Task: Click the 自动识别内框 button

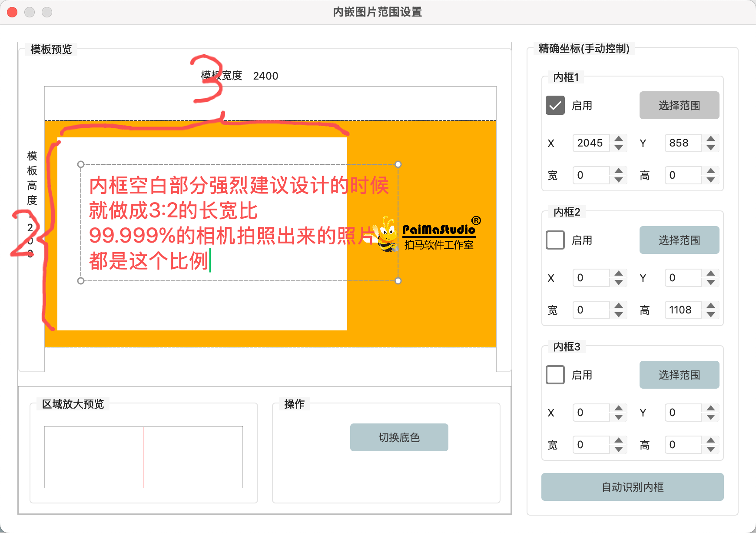Action: tap(632, 487)
